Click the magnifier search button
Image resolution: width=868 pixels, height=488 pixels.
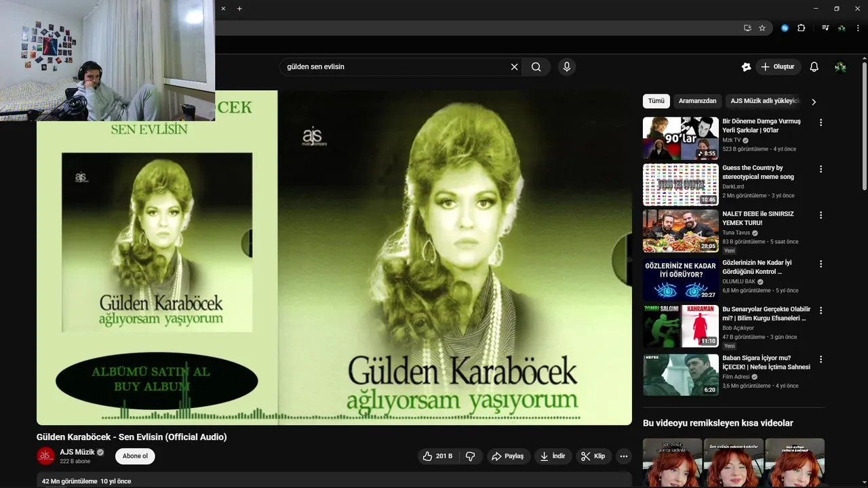(536, 67)
